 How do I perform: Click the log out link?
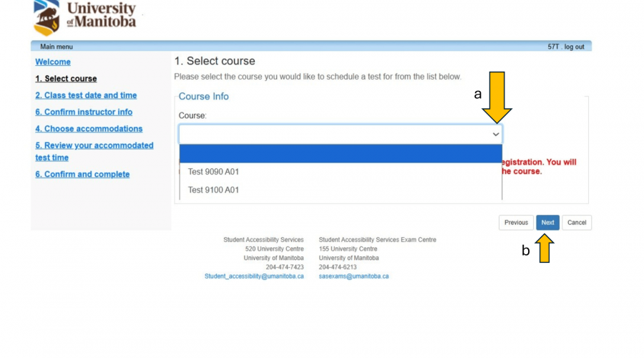coord(574,47)
